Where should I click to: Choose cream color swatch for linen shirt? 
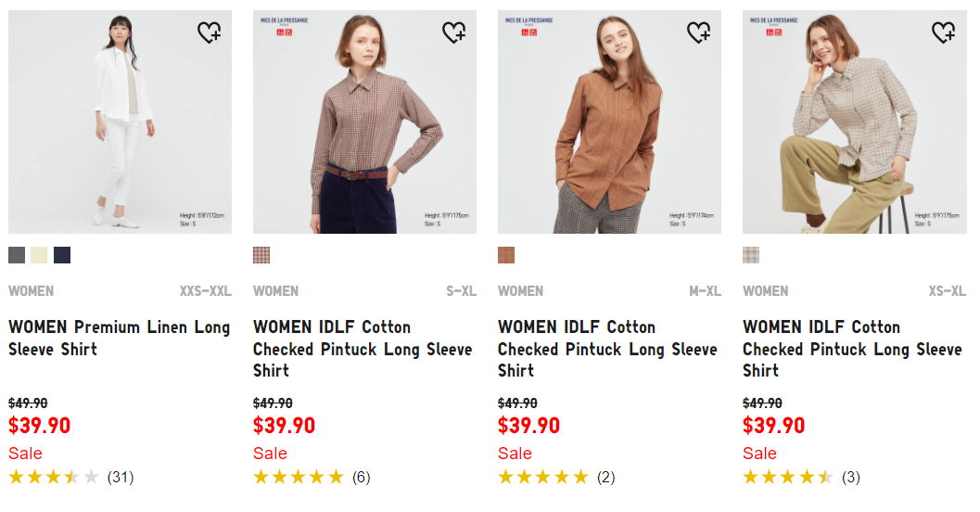tap(39, 255)
